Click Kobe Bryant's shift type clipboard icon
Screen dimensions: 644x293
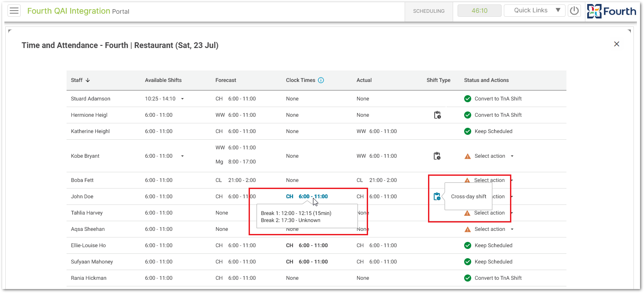pos(437,156)
